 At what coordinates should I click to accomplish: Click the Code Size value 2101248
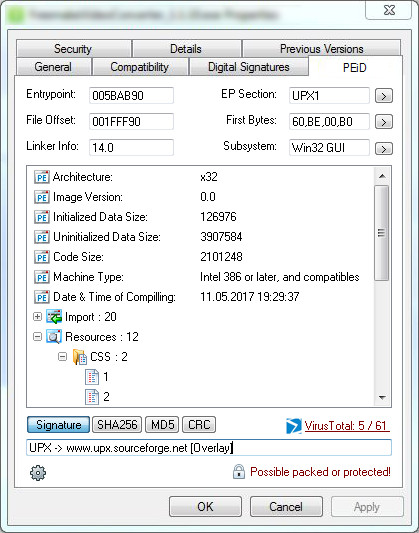tap(221, 257)
